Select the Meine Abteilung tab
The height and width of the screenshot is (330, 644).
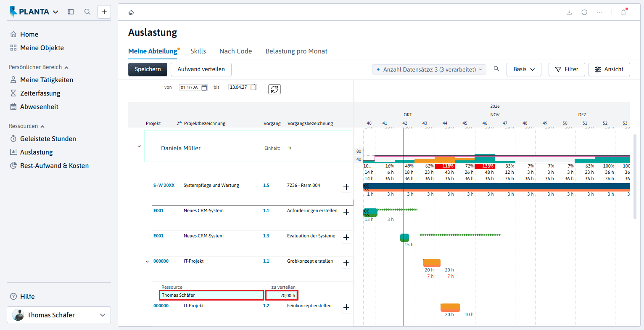pyautogui.click(x=153, y=51)
